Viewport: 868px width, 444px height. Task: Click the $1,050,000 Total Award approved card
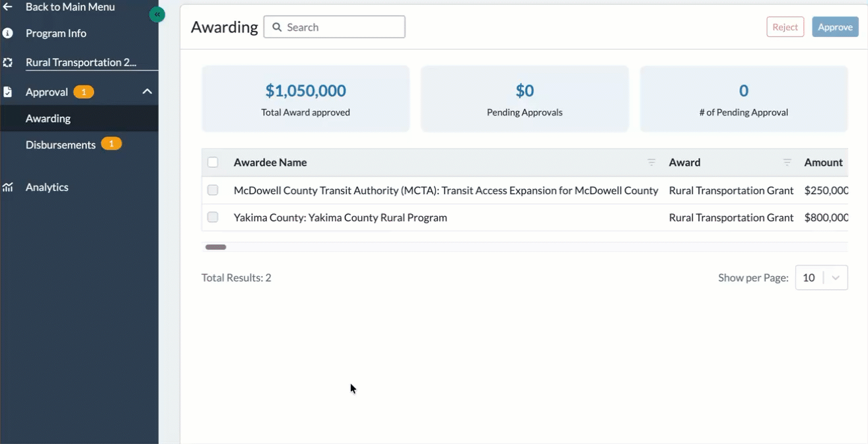(x=306, y=98)
